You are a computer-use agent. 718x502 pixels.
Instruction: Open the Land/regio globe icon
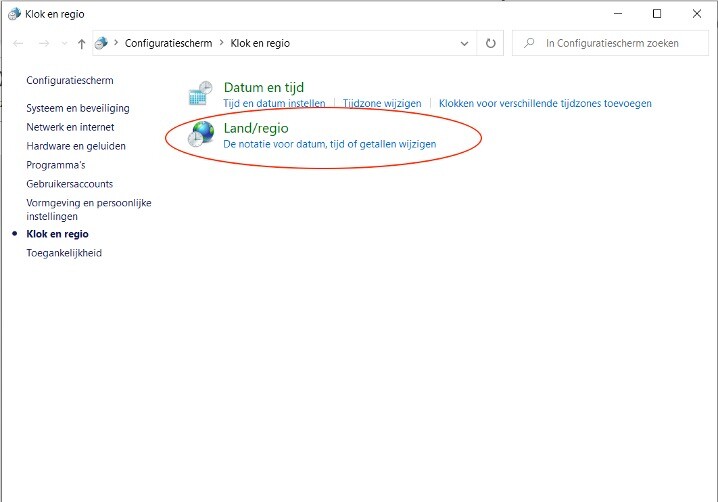click(x=201, y=134)
